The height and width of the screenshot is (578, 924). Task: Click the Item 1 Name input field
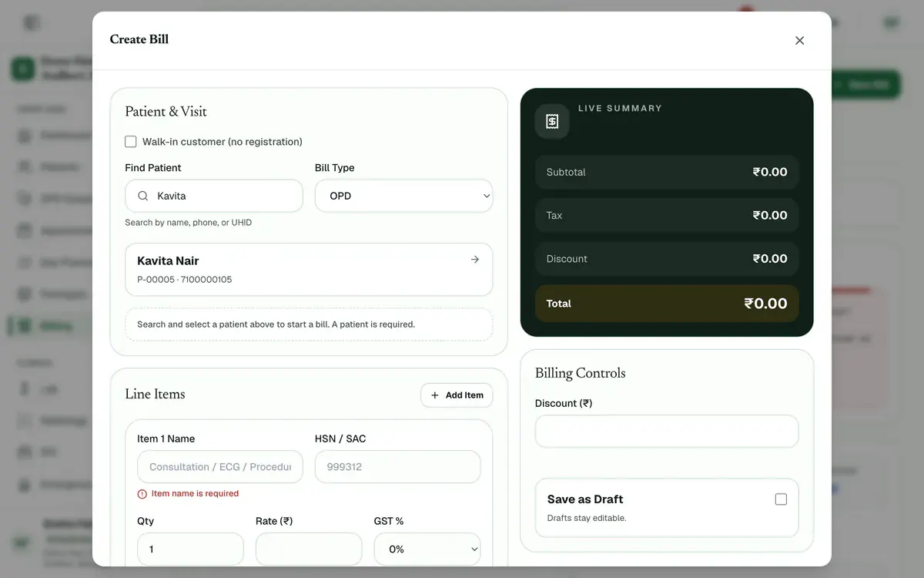click(220, 467)
